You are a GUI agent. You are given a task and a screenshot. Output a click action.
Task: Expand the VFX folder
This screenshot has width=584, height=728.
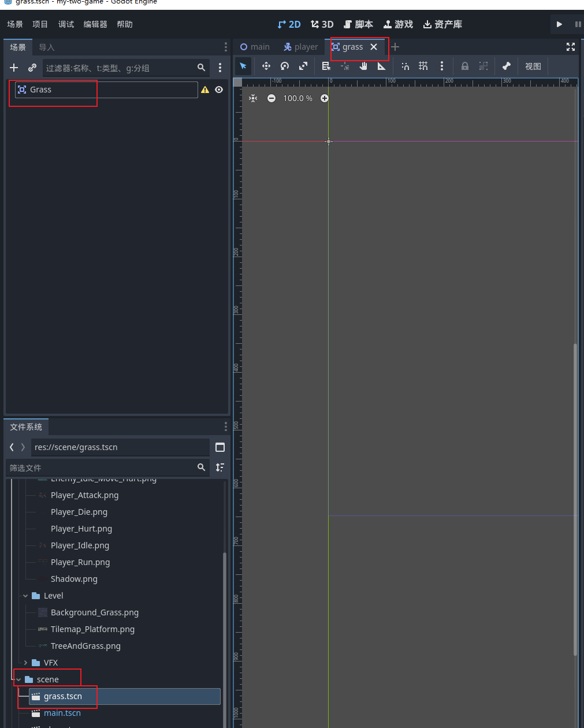[25, 663]
